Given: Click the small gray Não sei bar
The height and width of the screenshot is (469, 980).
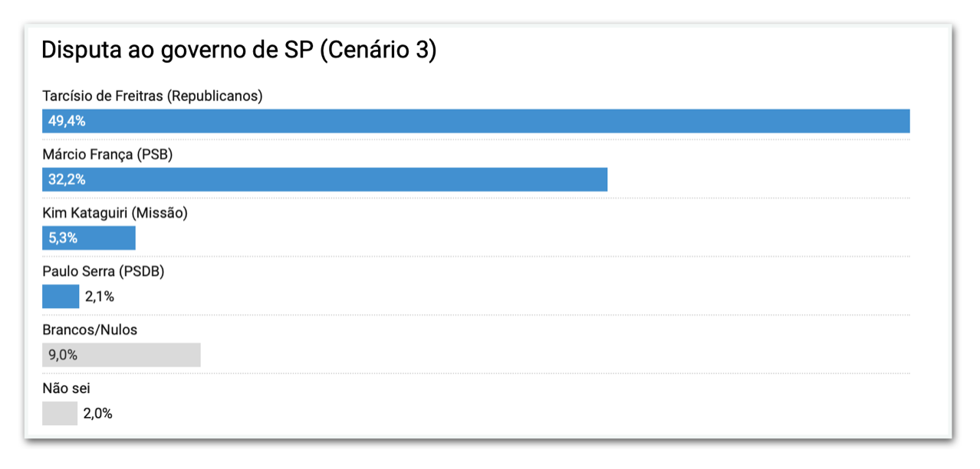Looking at the screenshot, I should click(60, 414).
